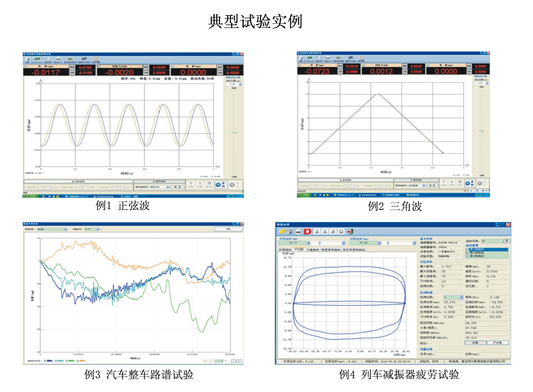Switch to the 刚度频率曲线 tab
Viewport: 533px width, 392px height.
[x=330, y=250]
